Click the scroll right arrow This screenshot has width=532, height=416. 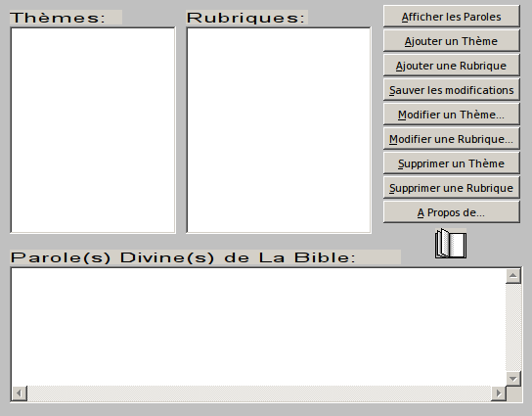pyautogui.click(x=498, y=393)
